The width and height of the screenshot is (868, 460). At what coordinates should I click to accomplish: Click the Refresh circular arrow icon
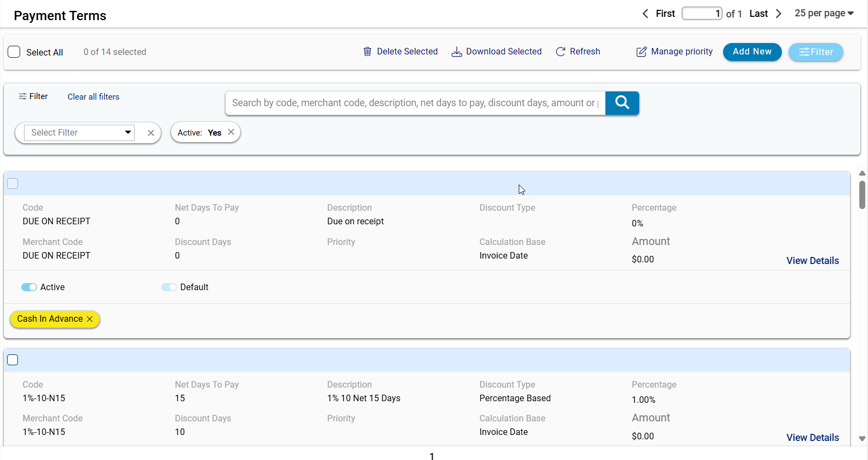560,52
